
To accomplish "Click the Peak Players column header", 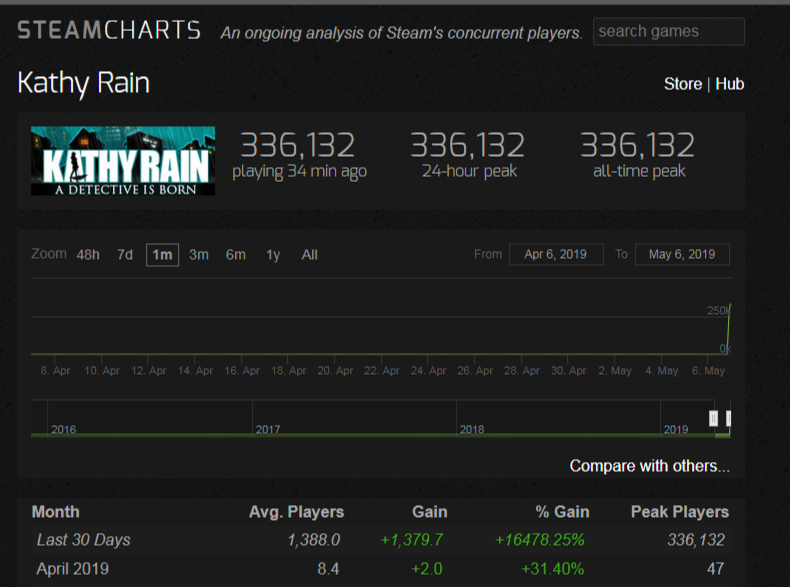I will [680, 512].
